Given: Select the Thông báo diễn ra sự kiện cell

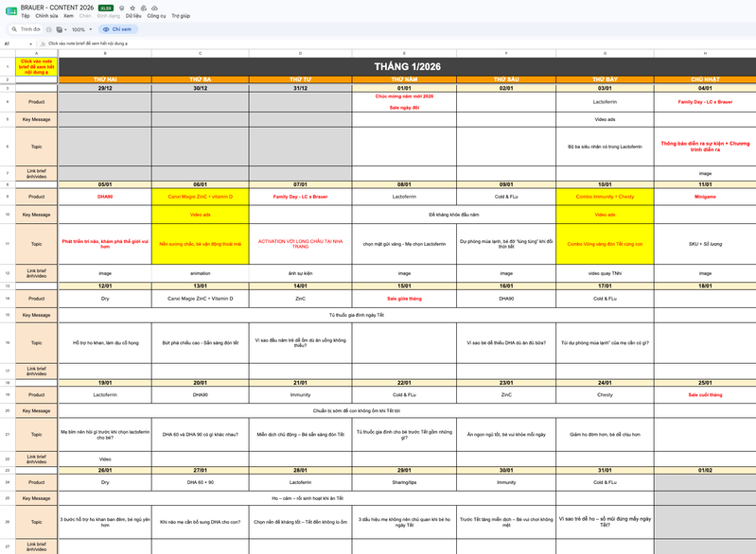Looking at the screenshot, I should coord(705,147).
